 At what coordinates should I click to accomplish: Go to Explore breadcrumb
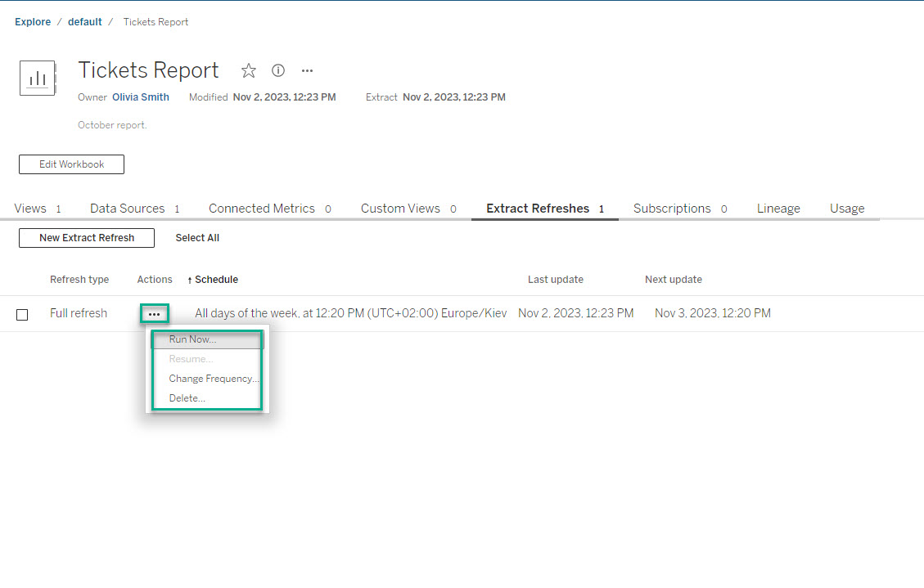coord(33,22)
